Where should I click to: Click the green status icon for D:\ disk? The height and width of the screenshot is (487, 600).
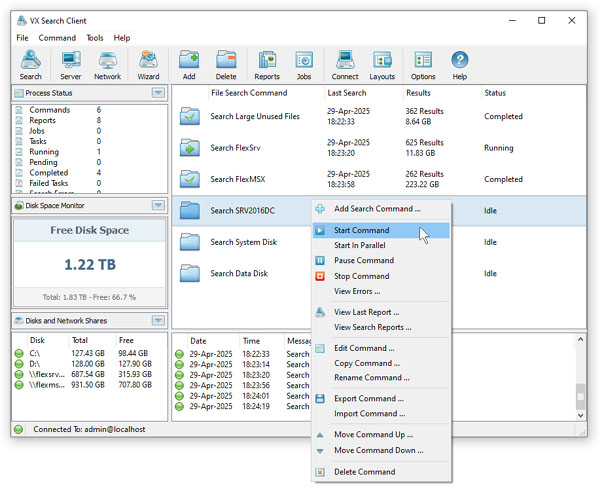click(19, 364)
